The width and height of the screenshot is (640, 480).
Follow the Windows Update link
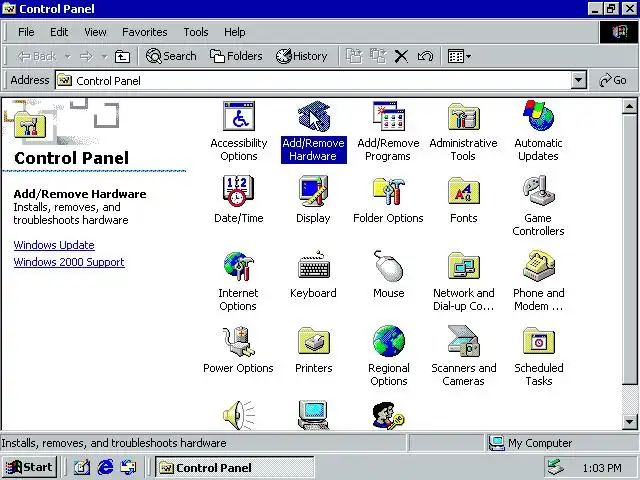[54, 245]
